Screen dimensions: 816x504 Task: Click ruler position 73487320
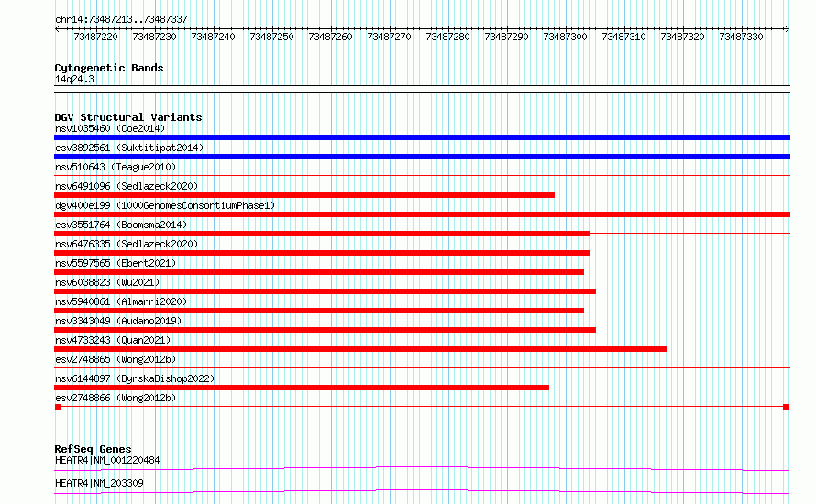[x=682, y=37]
